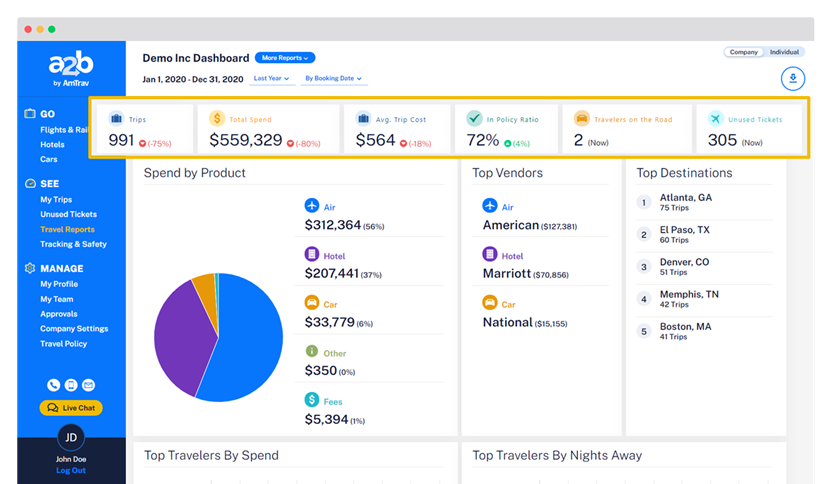This screenshot has width=832, height=484.
Task: Go to Travel Policy in sidebar
Action: [63, 344]
